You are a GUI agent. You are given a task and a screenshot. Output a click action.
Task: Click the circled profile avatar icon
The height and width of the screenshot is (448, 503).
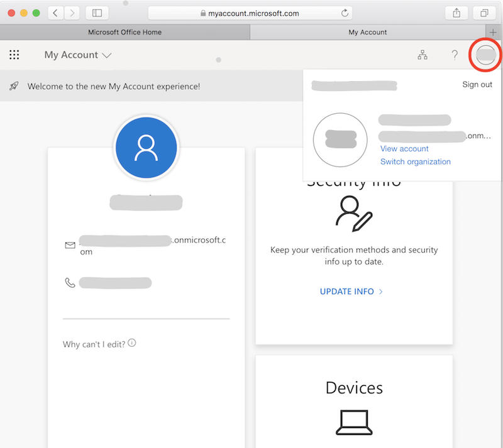[x=485, y=55]
